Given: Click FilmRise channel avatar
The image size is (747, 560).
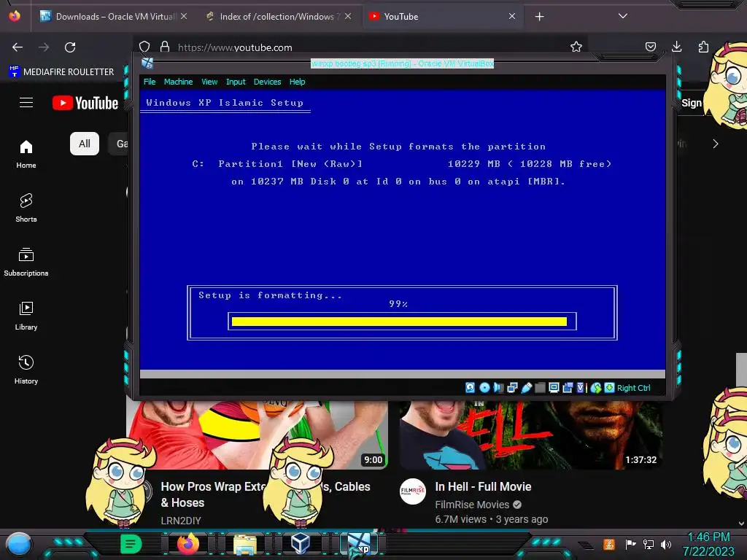Looking at the screenshot, I should 413,491.
